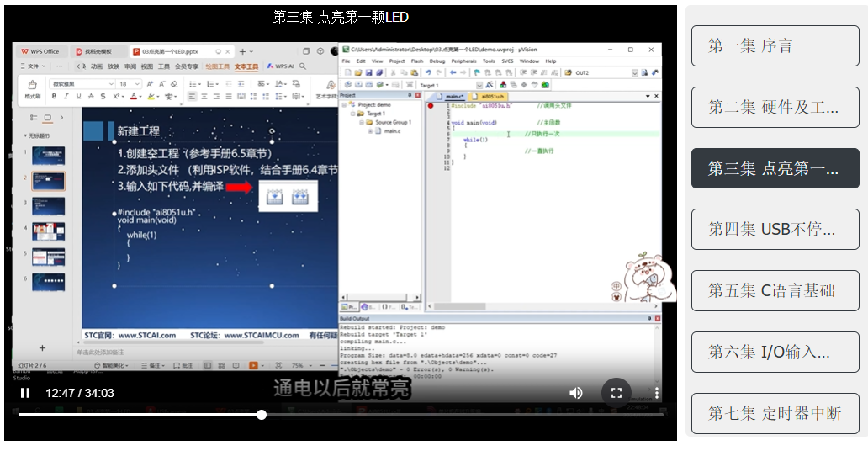
Task: Open font color swatch A in WPS
Action: coord(133,96)
